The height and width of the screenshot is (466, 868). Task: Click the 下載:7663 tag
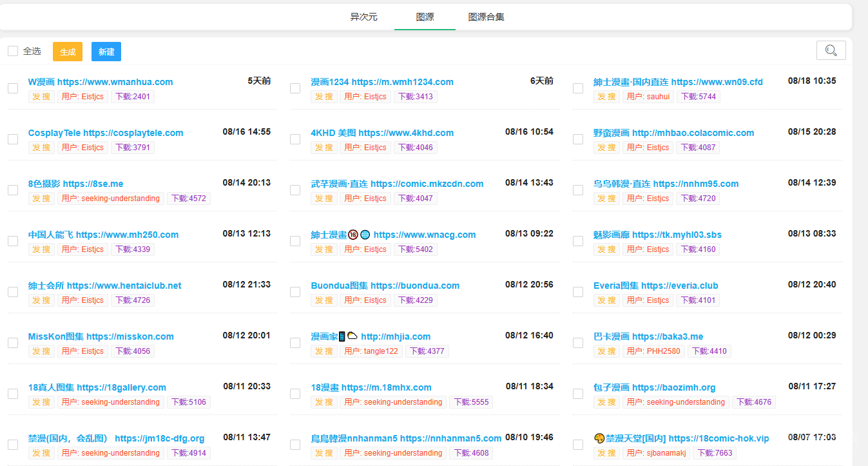click(716, 453)
